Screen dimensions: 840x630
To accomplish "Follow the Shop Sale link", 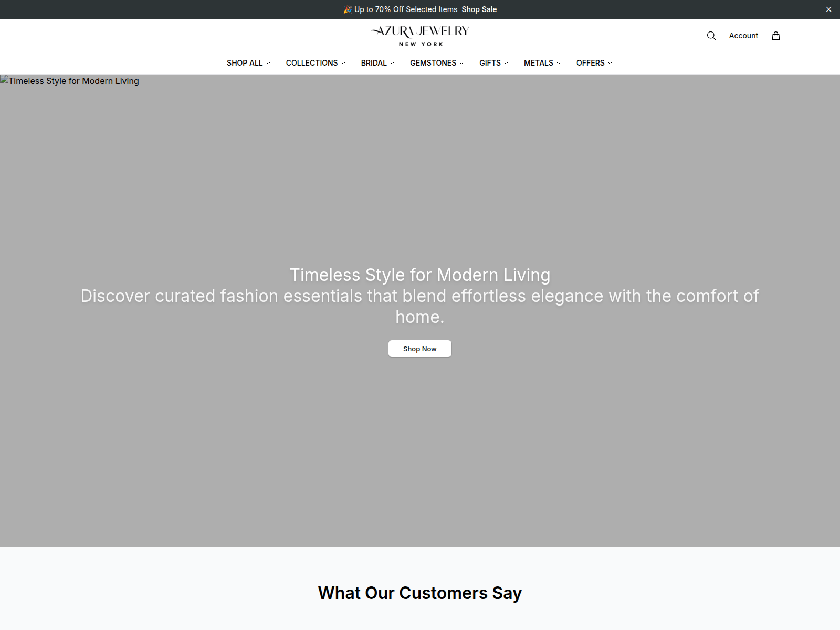I will coord(479,9).
